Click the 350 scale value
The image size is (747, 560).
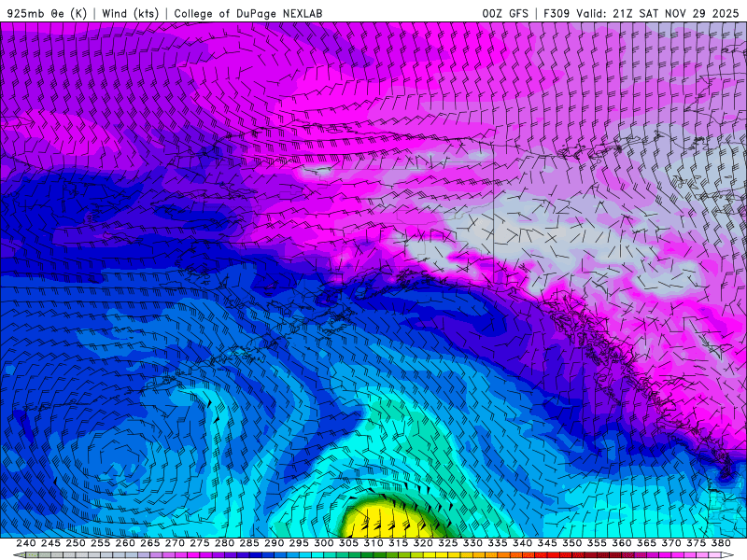572,543
